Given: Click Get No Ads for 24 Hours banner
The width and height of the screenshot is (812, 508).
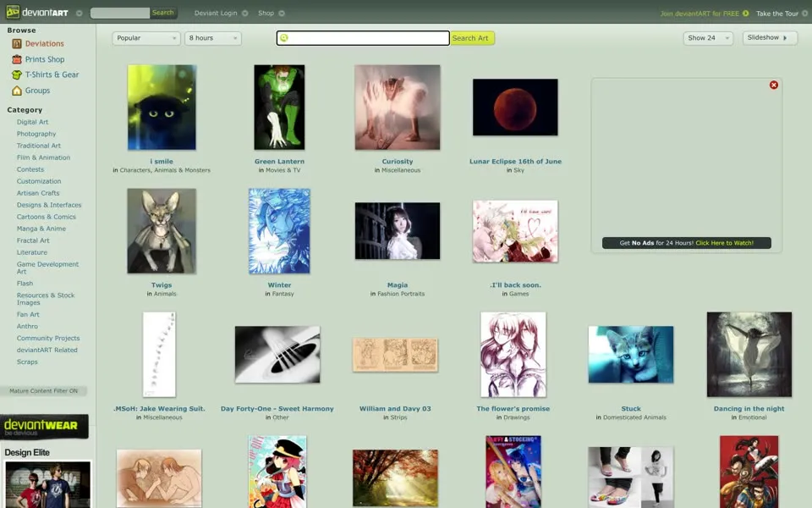Looking at the screenshot, I should click(x=686, y=243).
